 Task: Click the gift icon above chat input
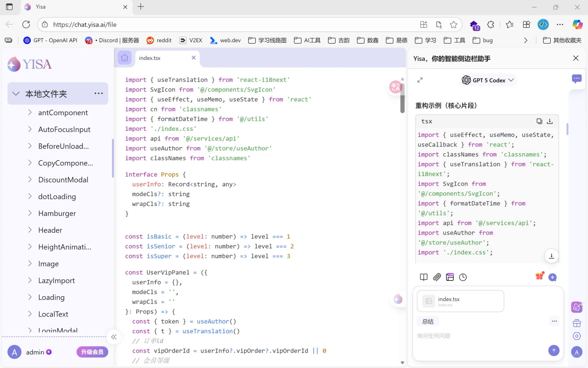click(540, 276)
